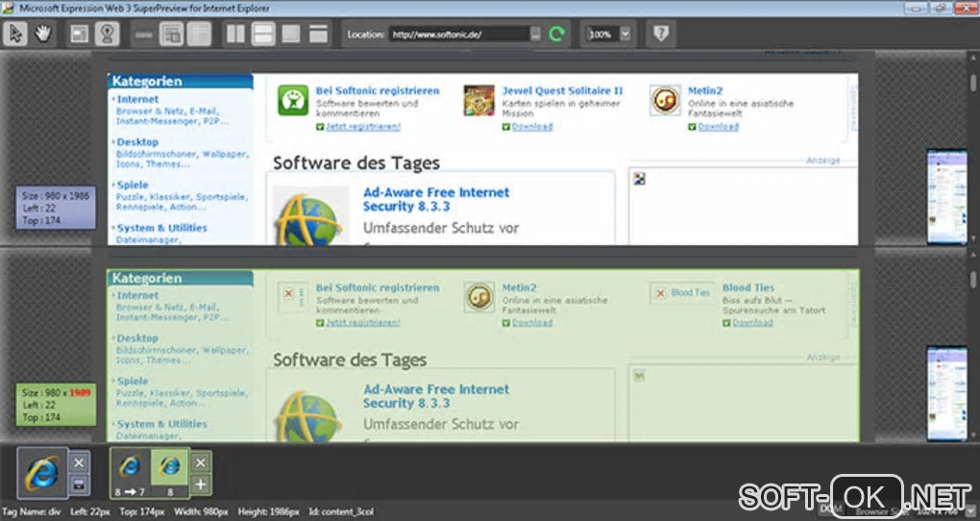Click broken Blood Ties image in bottom pane

[682, 293]
